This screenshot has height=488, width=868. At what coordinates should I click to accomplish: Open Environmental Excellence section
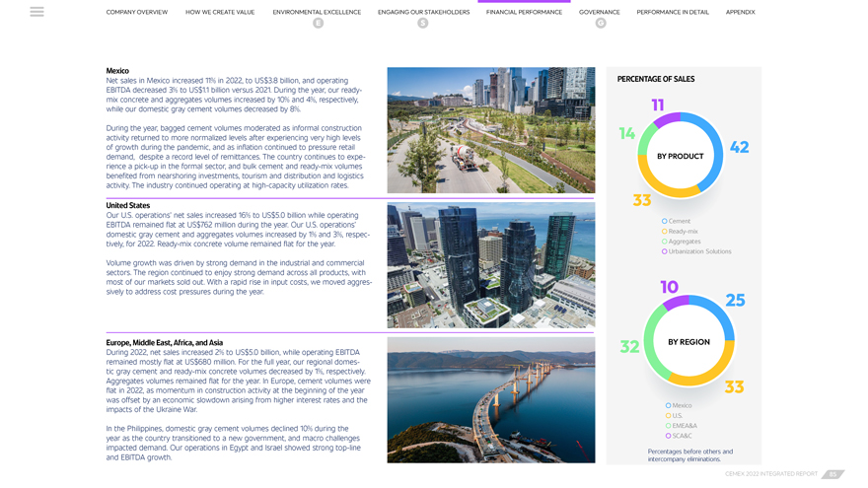coord(317,12)
